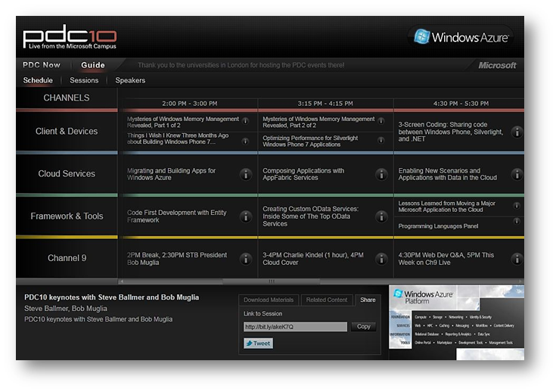Click the 3:15 PM - 4:15 PM time header
The width and height of the screenshot is (556, 392).
coord(325,104)
